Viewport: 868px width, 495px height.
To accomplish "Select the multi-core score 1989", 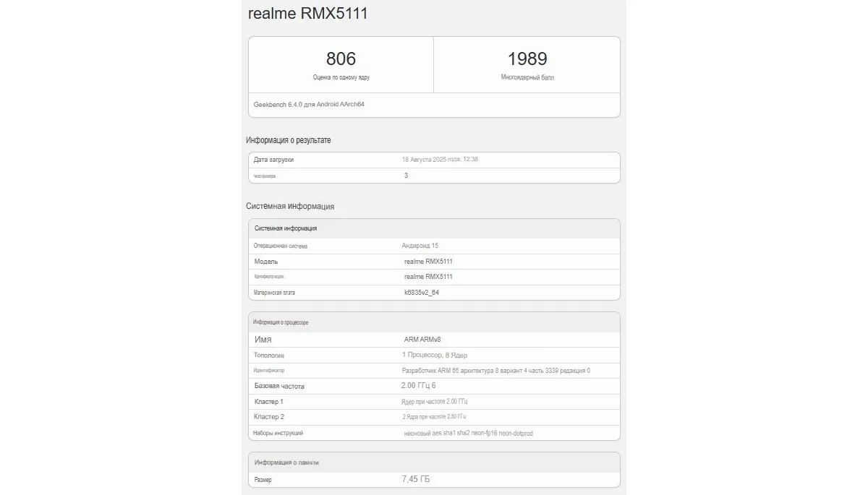I will pos(526,59).
